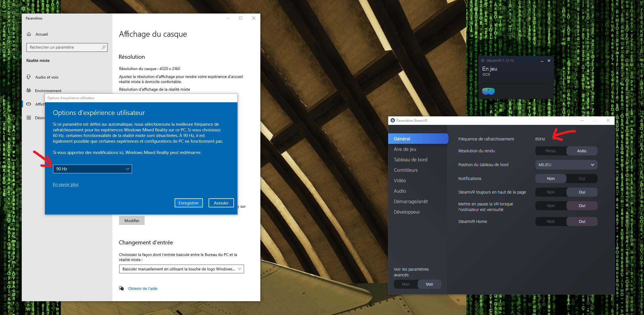Click the Annuler button

221,203
